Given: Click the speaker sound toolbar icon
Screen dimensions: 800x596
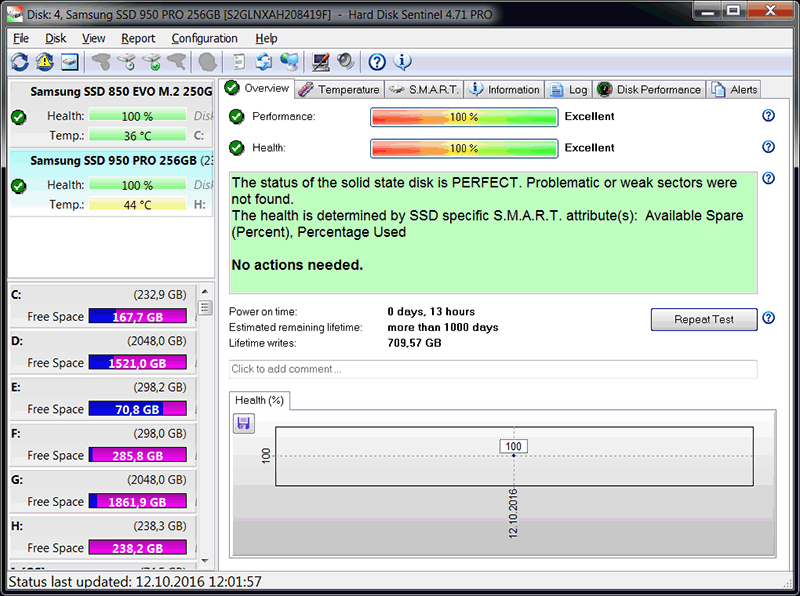Looking at the screenshot, I should pyautogui.click(x=345, y=62).
